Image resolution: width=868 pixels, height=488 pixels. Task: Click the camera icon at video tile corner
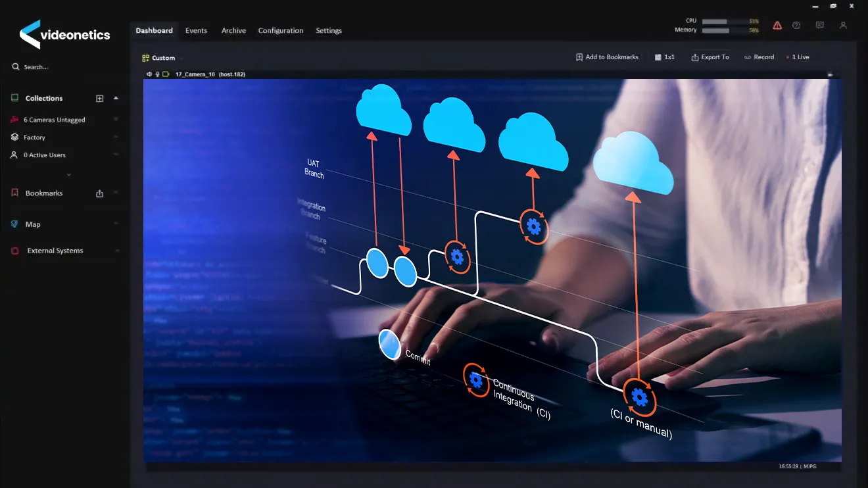point(830,75)
